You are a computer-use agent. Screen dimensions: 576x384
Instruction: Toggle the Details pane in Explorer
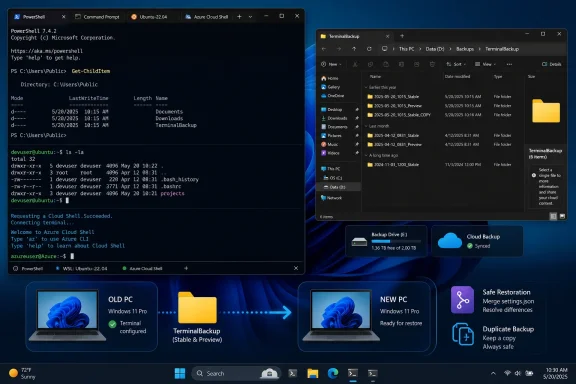[x=551, y=64]
